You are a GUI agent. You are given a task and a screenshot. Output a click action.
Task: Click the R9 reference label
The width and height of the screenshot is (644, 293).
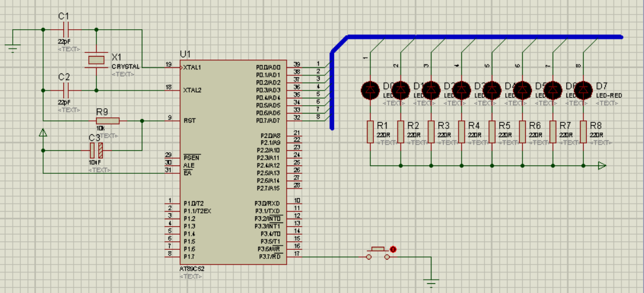coord(102,112)
